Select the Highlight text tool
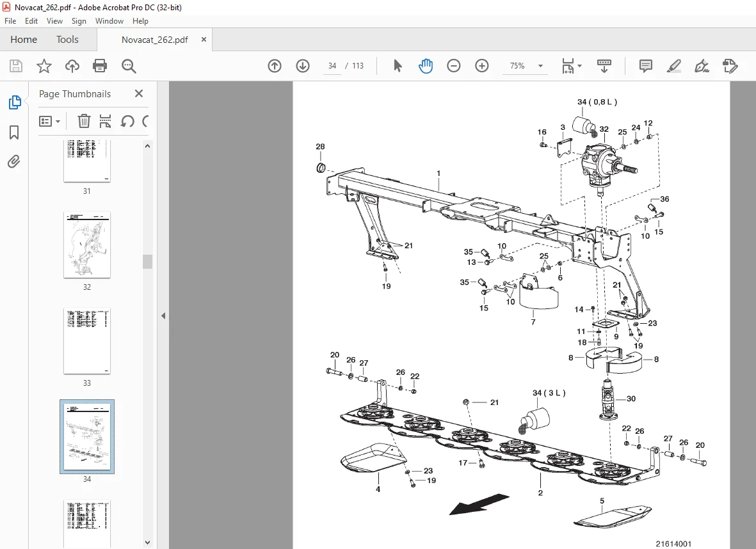Viewport: 756px width, 549px height. tap(673, 66)
